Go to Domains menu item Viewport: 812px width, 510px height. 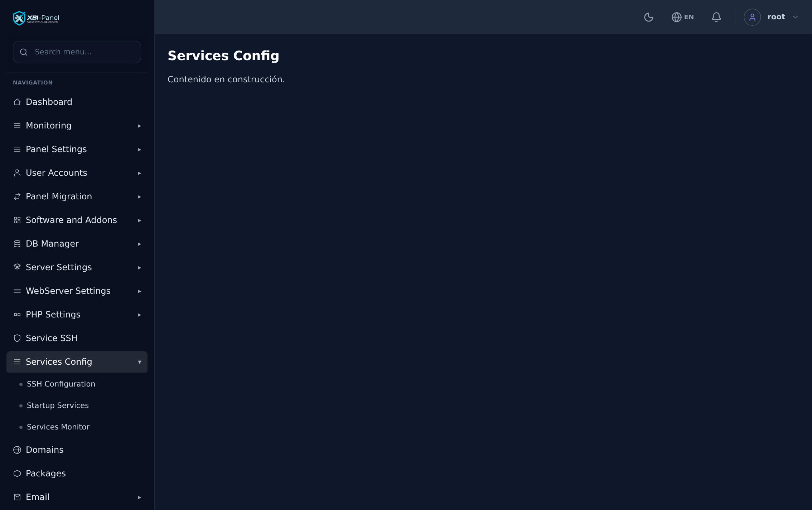click(77, 450)
